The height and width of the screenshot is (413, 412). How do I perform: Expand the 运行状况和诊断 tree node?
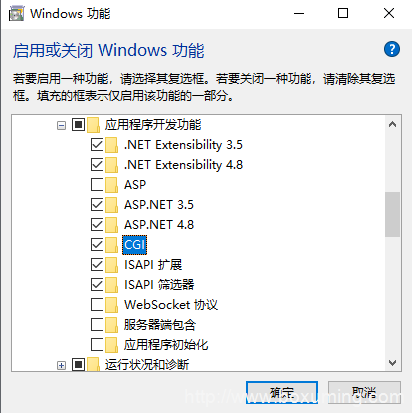[x=61, y=365]
